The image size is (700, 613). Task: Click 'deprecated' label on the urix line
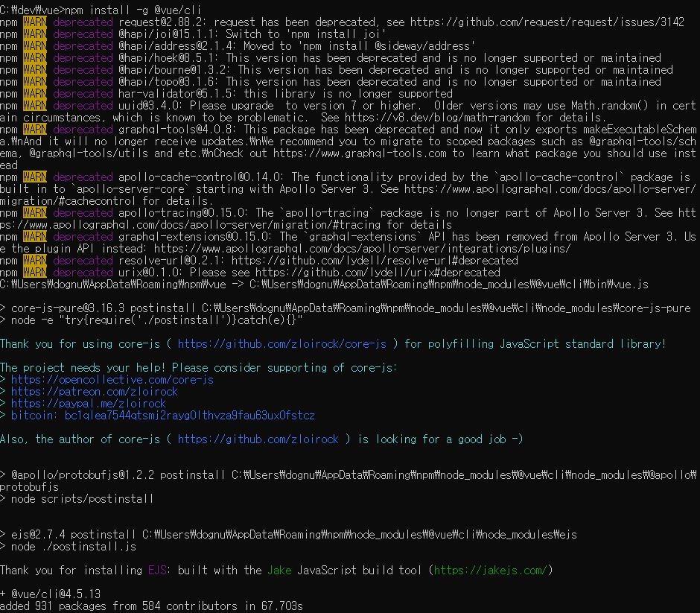tap(83, 273)
